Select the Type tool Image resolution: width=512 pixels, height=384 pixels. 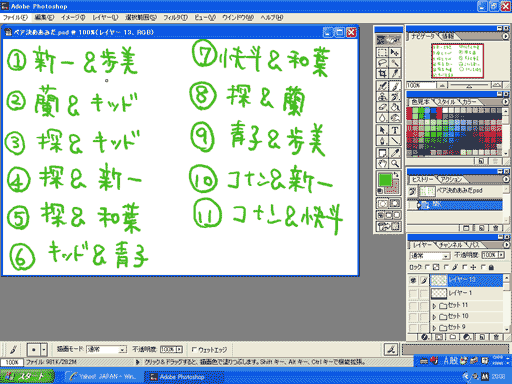(x=395, y=130)
